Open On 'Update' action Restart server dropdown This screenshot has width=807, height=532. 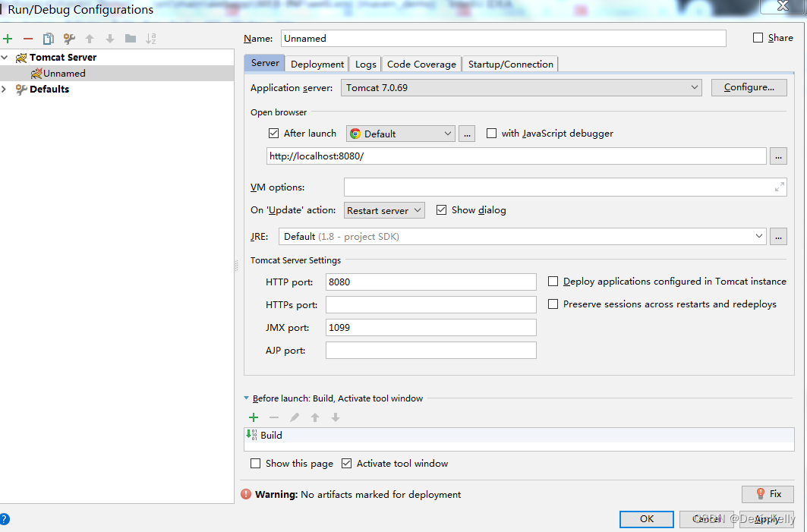(x=384, y=210)
